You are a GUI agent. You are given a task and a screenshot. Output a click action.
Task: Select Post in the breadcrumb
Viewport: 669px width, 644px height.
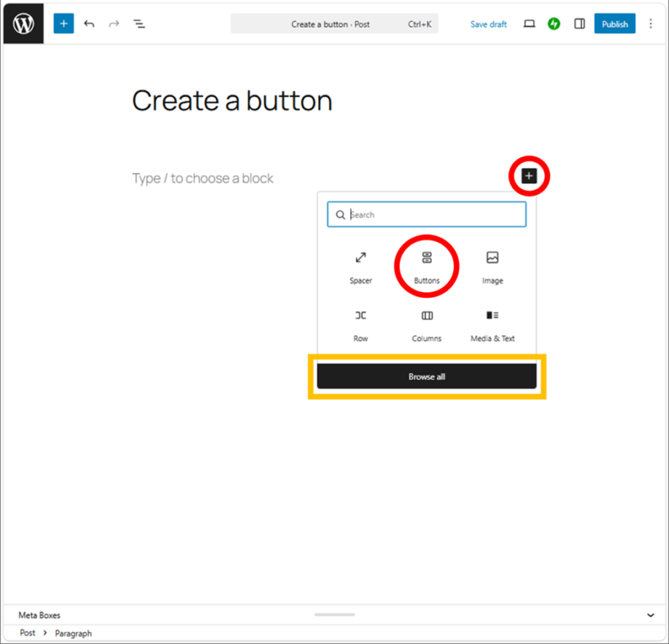[28, 633]
